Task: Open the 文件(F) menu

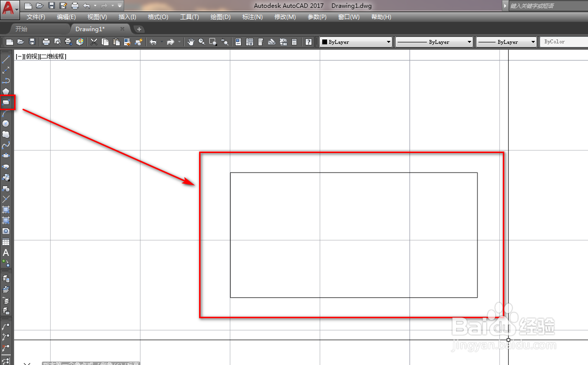Action: coord(36,17)
